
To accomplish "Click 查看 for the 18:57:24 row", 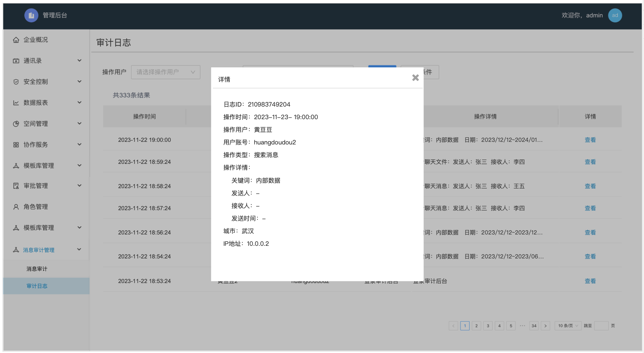I will [590, 208].
